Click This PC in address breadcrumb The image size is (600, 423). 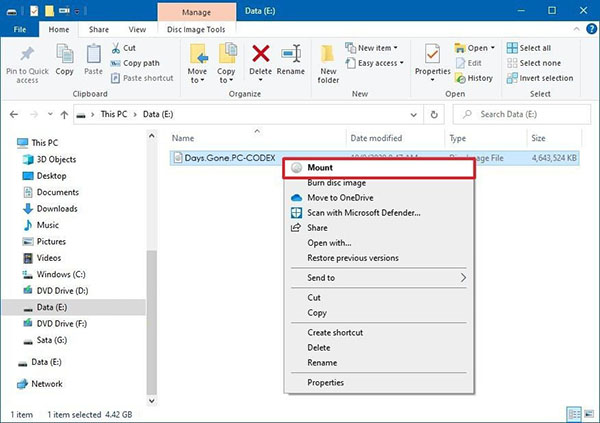[114, 114]
